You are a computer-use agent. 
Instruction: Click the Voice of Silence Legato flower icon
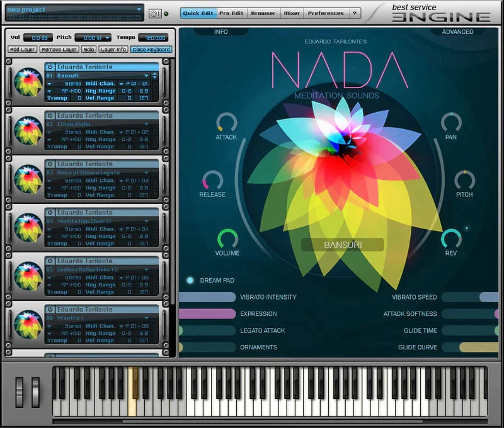click(x=28, y=179)
